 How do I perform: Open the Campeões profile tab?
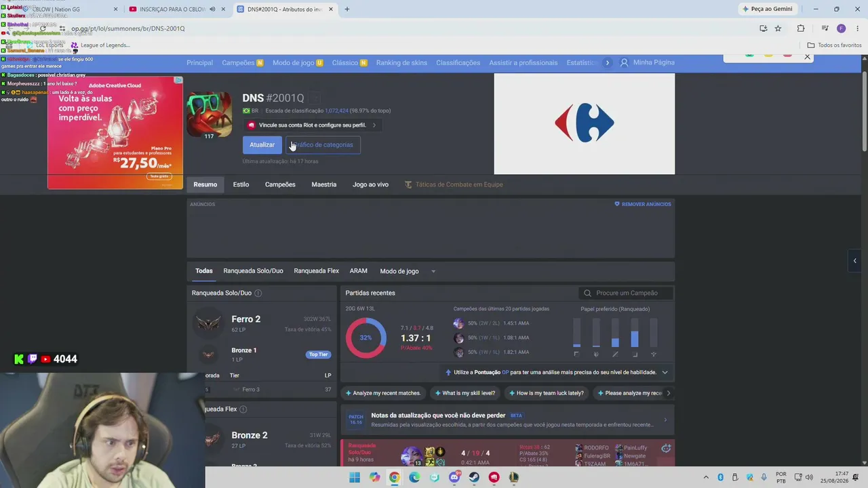coord(280,184)
